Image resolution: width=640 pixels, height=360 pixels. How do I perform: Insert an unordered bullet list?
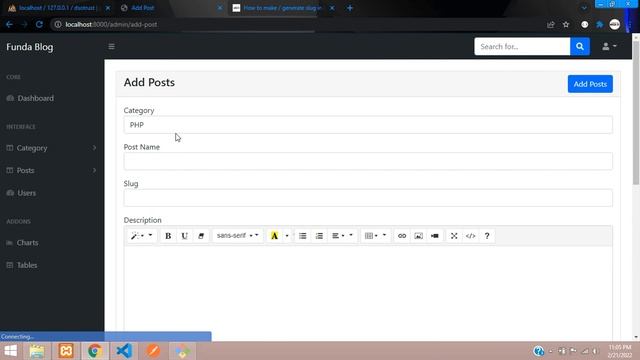[x=302, y=236]
